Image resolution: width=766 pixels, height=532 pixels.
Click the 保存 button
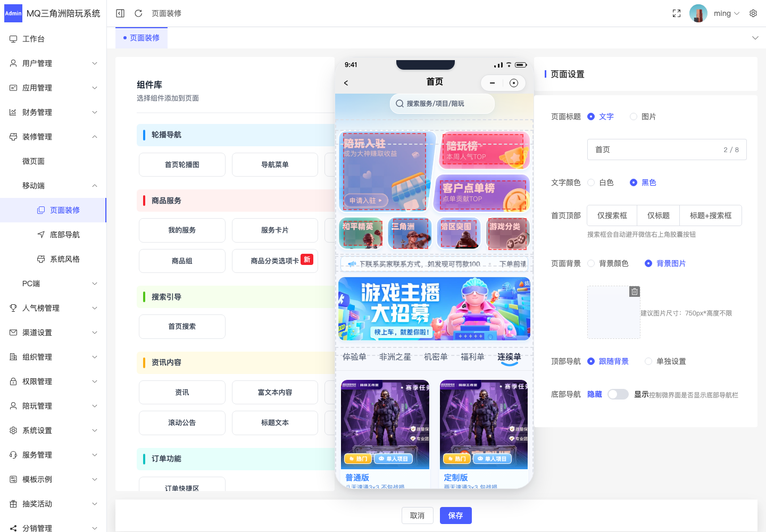[x=456, y=516]
